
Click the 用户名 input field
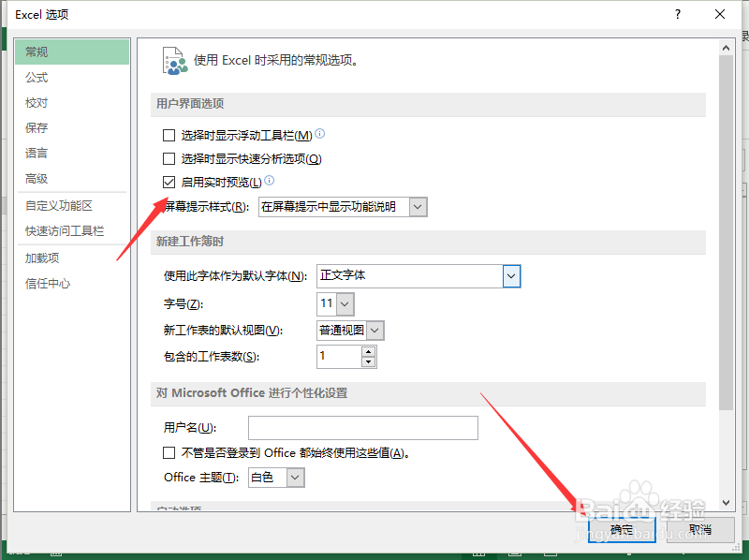click(363, 428)
